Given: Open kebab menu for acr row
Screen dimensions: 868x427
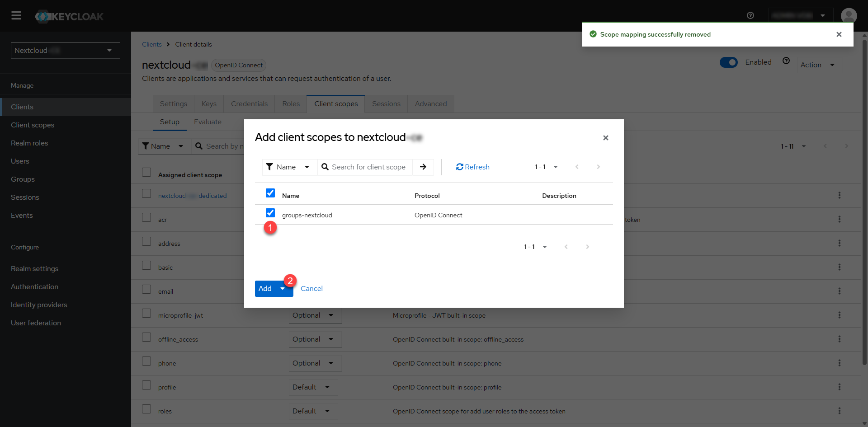Looking at the screenshot, I should click(x=840, y=219).
